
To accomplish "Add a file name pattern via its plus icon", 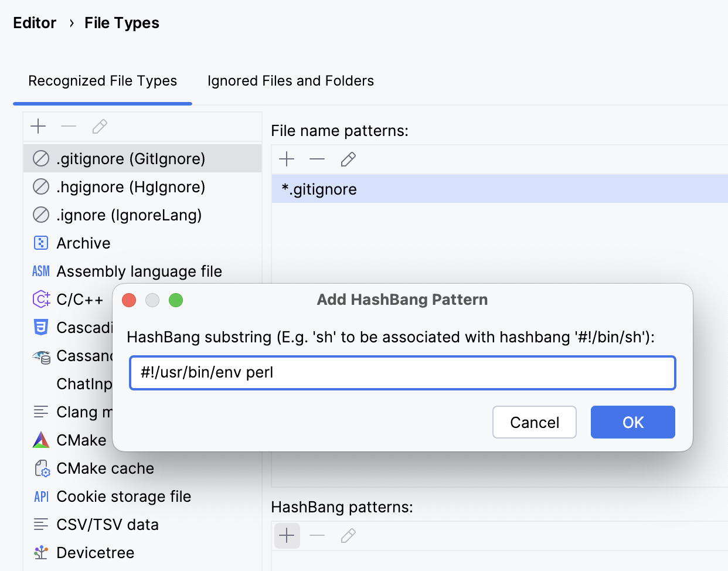I will (x=287, y=159).
